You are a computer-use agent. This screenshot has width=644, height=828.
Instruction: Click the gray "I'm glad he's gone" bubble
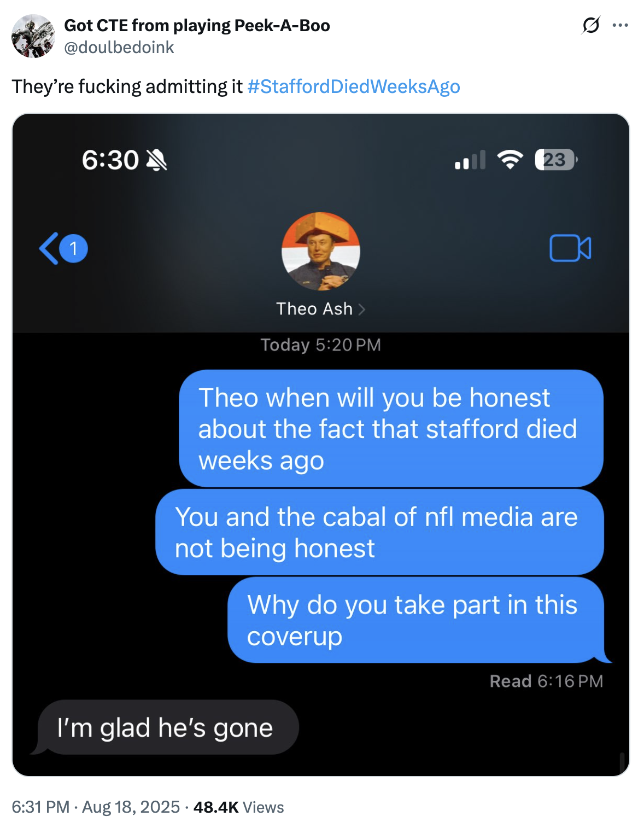point(165,727)
